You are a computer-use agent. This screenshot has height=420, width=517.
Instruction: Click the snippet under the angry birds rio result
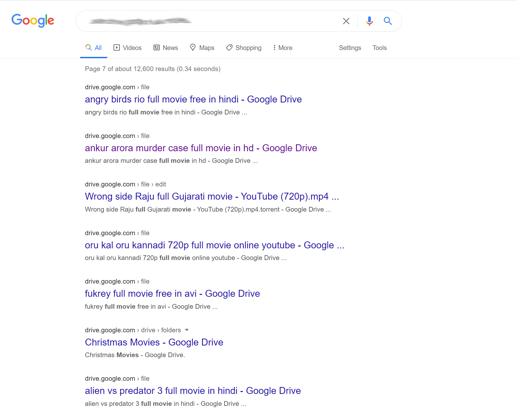click(x=166, y=112)
